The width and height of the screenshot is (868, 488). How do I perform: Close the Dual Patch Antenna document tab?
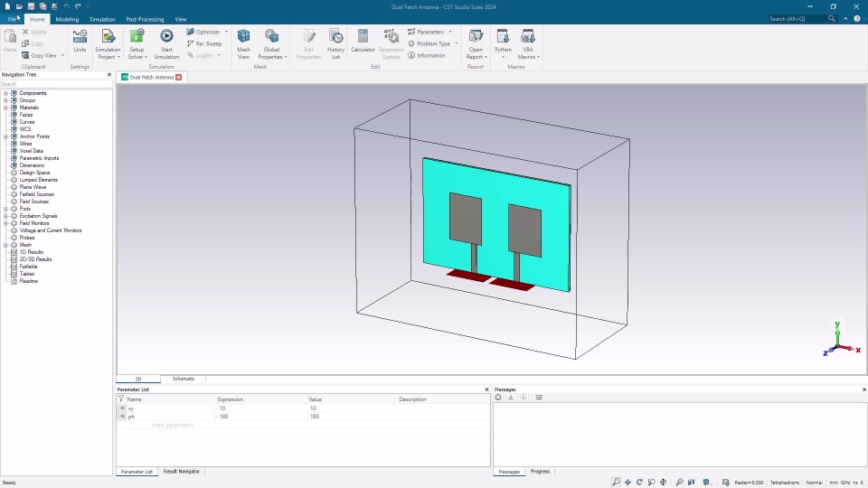tap(179, 78)
